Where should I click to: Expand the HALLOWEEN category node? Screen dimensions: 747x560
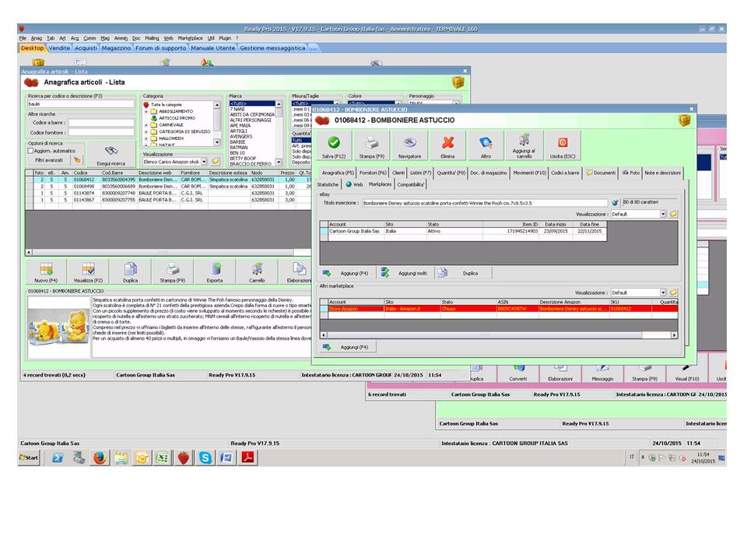pos(147,138)
